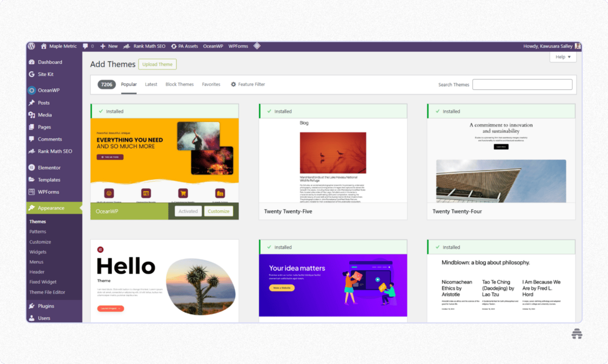
Task: Open the OceanWP sidebar menu
Action: pos(49,89)
